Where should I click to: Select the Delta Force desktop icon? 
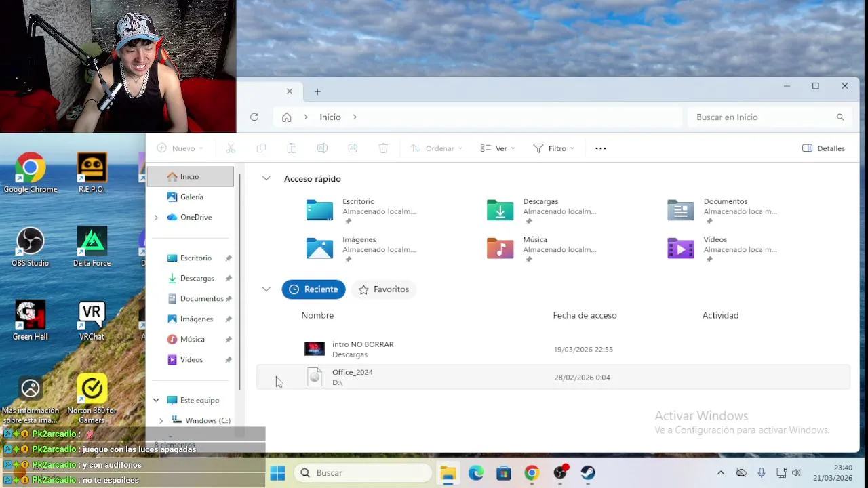pos(92,247)
